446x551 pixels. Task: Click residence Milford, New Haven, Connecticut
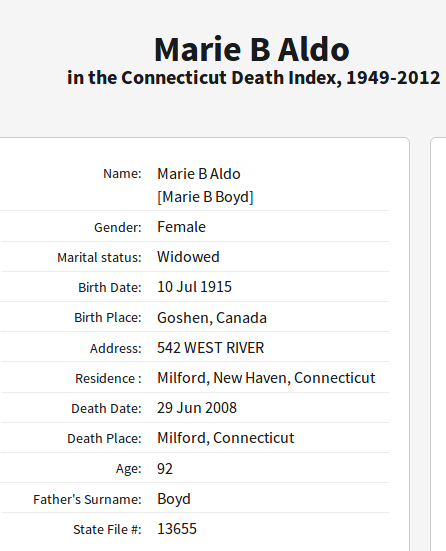click(x=266, y=378)
